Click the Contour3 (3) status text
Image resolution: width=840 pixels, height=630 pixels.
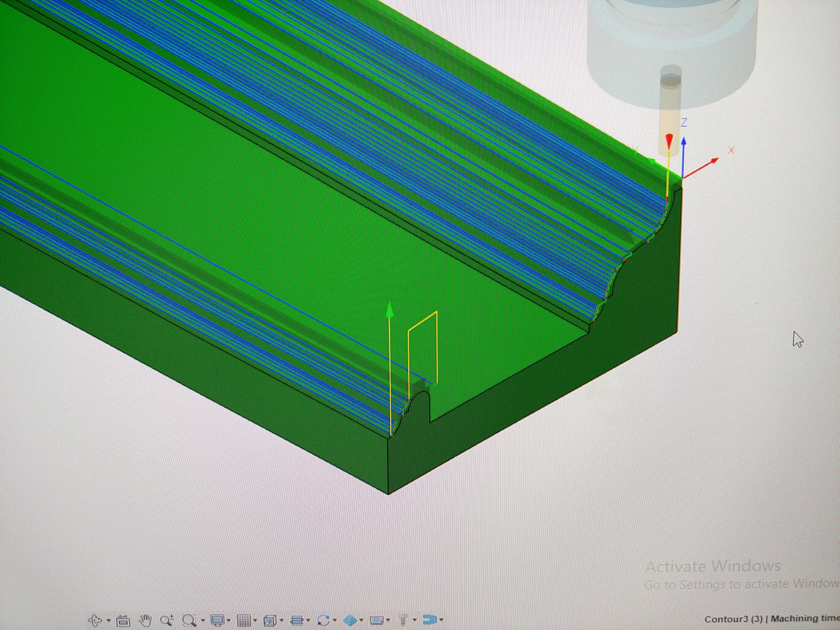[733, 619]
